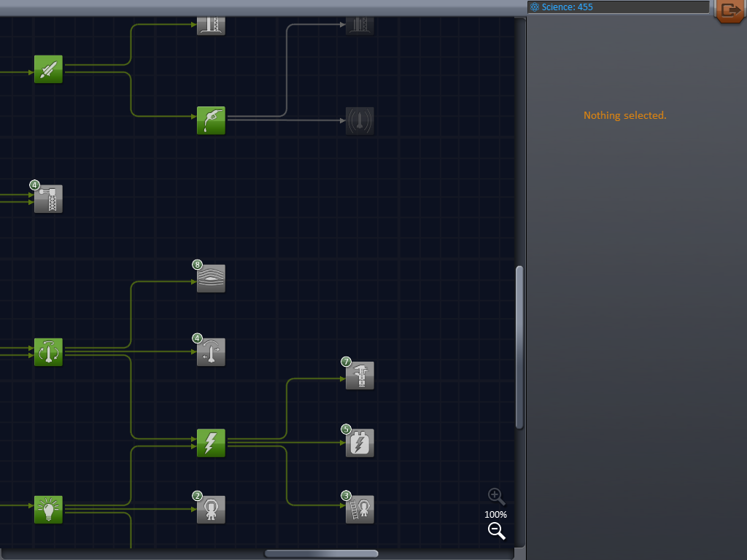Click the partially visible top grey node

[x=211, y=26]
